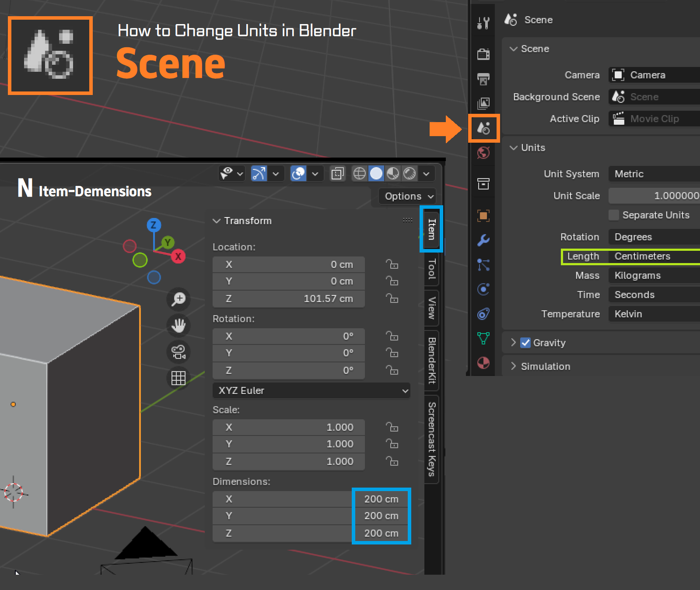Switch to the Tool sidebar tab
Viewport: 700px width, 590px height.
click(x=431, y=269)
